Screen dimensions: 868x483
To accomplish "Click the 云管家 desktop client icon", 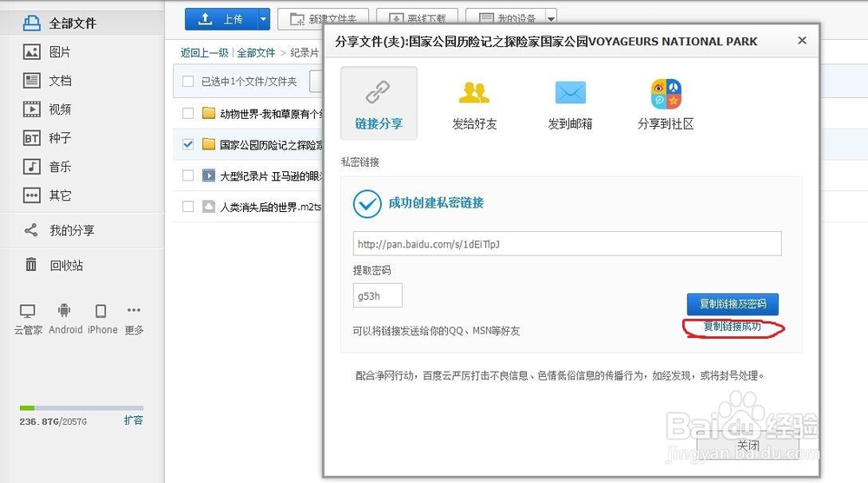I will click(x=28, y=311).
